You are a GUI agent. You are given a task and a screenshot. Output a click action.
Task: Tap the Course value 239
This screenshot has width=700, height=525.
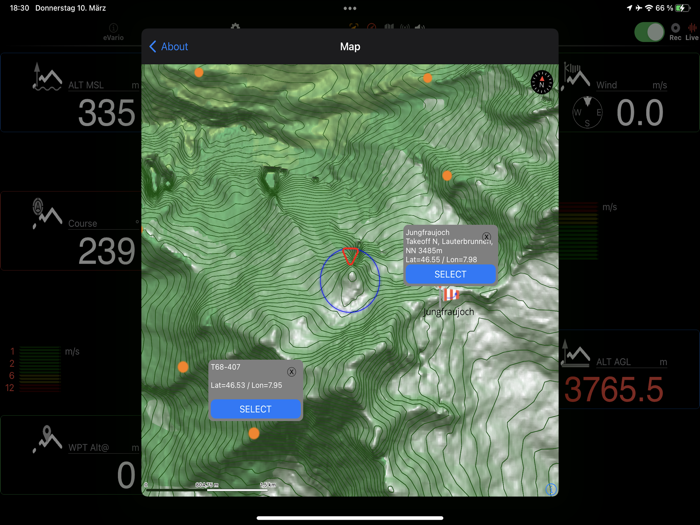pyautogui.click(x=107, y=251)
